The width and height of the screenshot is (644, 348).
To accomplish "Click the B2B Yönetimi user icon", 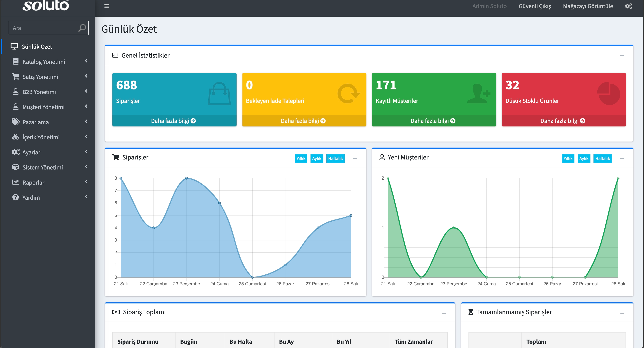I will tap(15, 92).
